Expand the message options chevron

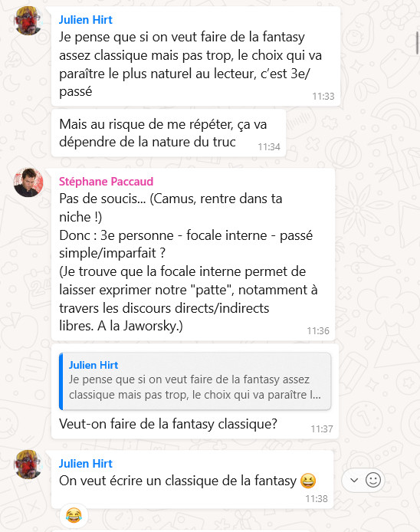click(354, 480)
